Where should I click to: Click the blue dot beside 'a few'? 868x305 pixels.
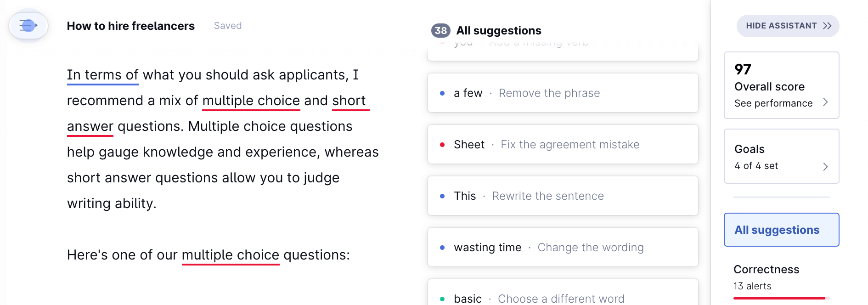click(x=441, y=93)
